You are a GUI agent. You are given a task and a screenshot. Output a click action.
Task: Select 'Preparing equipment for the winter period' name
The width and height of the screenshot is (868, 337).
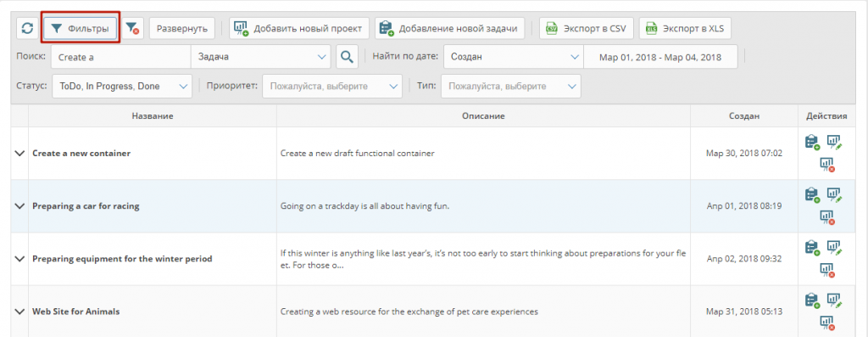(x=122, y=259)
